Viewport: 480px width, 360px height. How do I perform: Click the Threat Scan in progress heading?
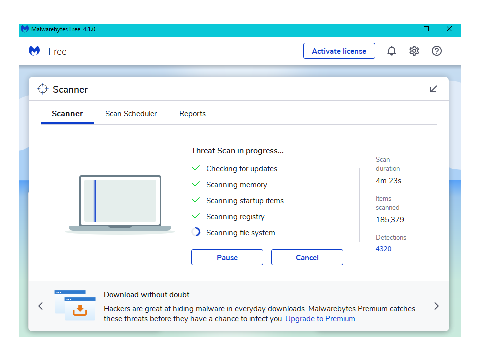[x=238, y=151]
